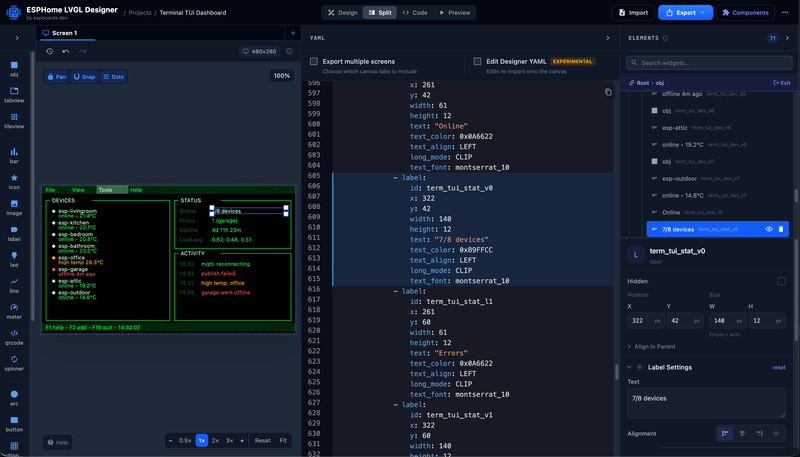Set zoom to 0.5x
The image size is (800, 457).
click(x=185, y=441)
